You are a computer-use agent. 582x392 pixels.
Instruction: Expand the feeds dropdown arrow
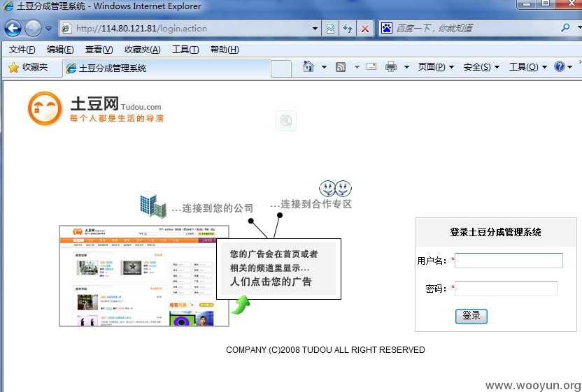(x=357, y=67)
